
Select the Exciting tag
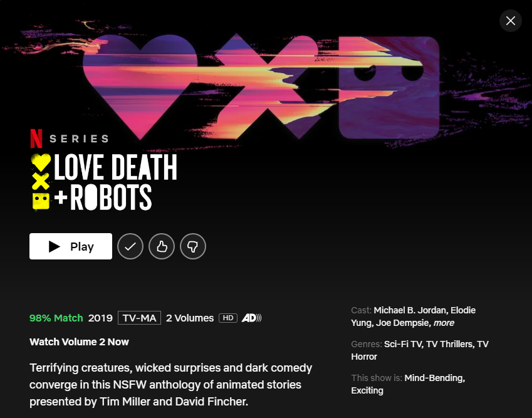tap(367, 390)
